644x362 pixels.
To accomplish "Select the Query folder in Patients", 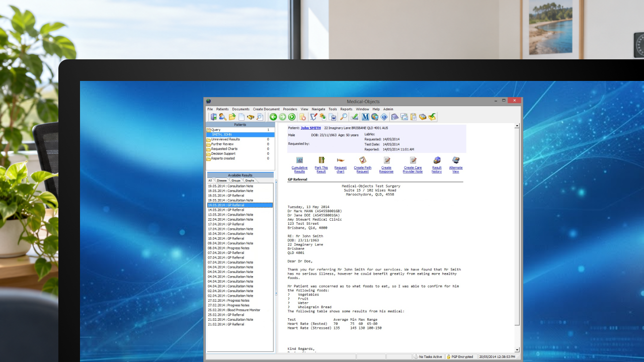I will (x=240, y=130).
